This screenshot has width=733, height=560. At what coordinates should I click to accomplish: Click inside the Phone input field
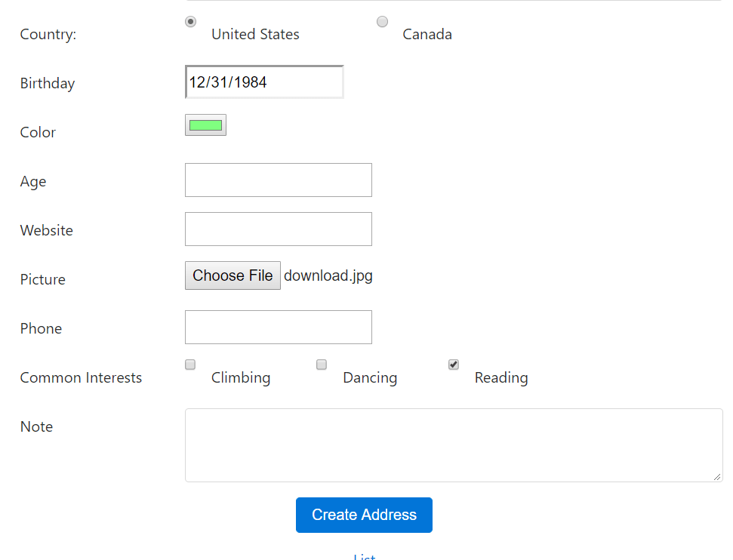pos(278,327)
